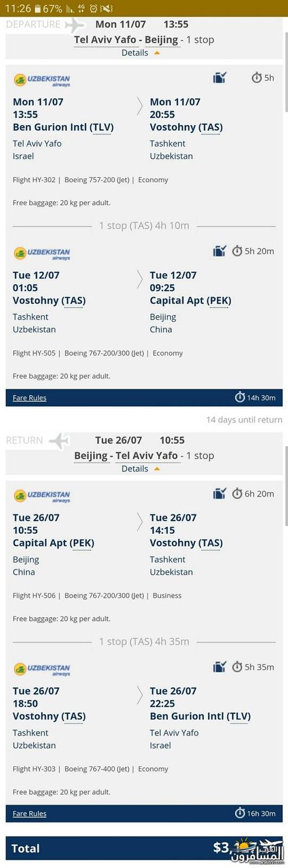The image size is (288, 868).
Task: Tap the orange arrow next to return Details
Action: pos(157,469)
